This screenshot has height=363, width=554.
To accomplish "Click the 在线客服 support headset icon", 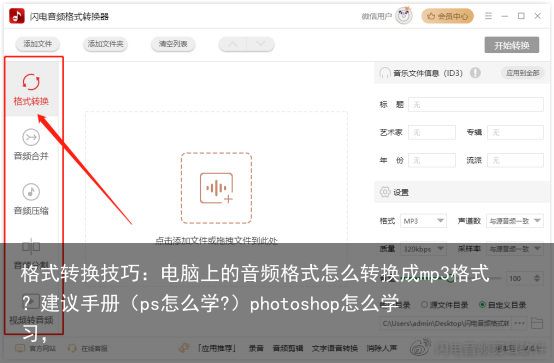I will pyautogui.click(x=72, y=348).
